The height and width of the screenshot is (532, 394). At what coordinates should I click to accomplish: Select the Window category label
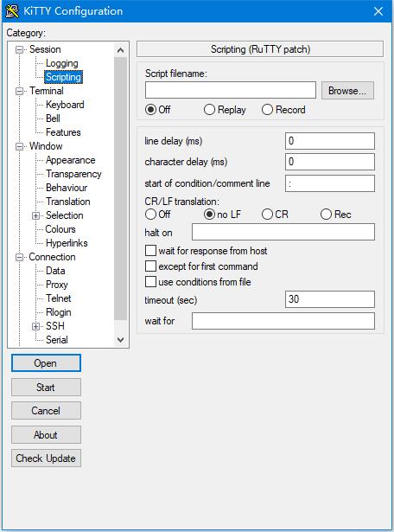click(x=46, y=146)
